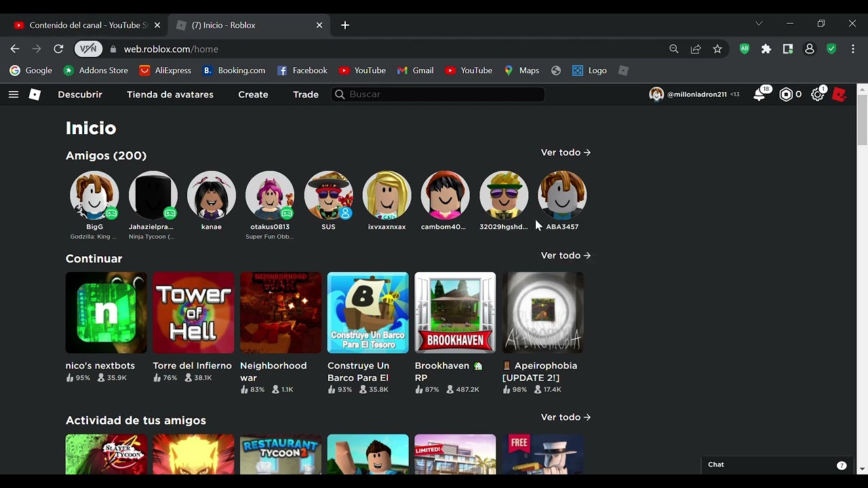Open friend BigG's avatar
This screenshot has width=868, height=488.
pyautogui.click(x=94, y=195)
